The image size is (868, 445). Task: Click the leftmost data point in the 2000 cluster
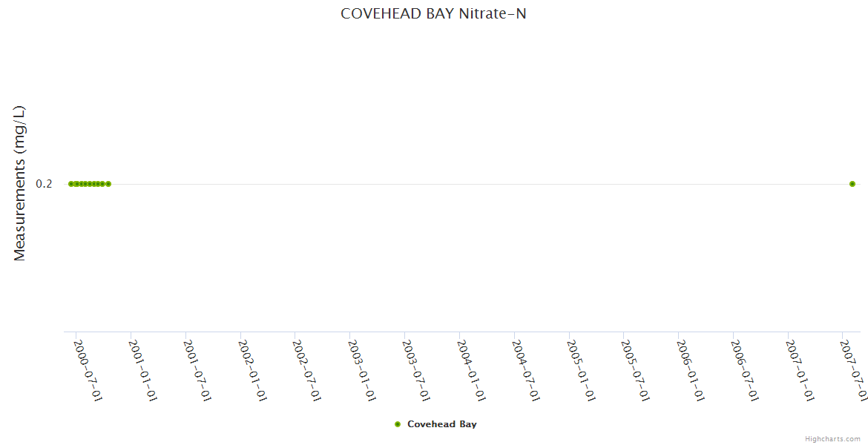tap(70, 184)
